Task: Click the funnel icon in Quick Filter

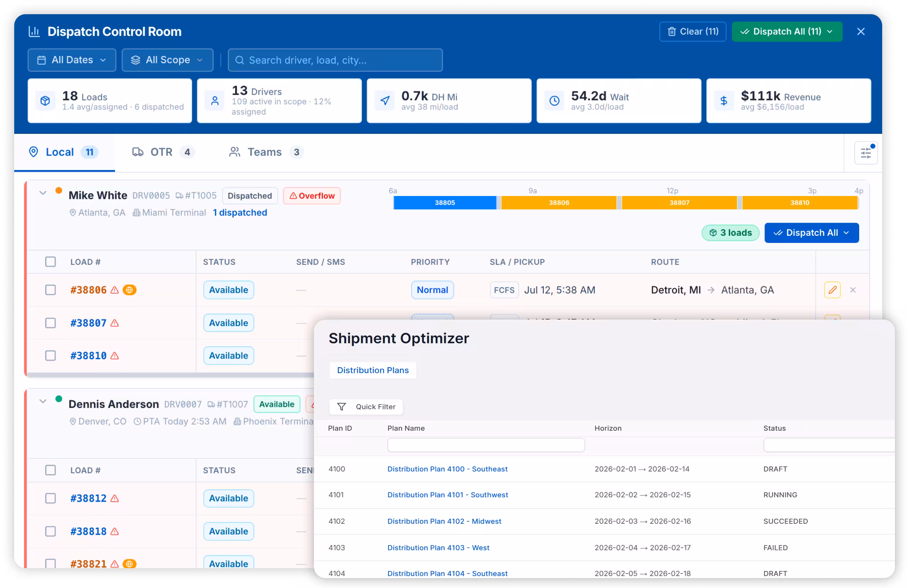Action: coord(341,407)
